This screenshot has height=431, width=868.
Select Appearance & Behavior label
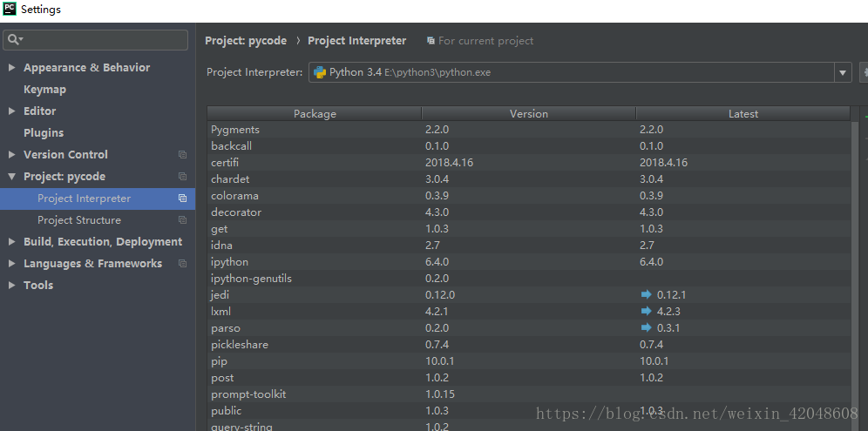coord(87,68)
